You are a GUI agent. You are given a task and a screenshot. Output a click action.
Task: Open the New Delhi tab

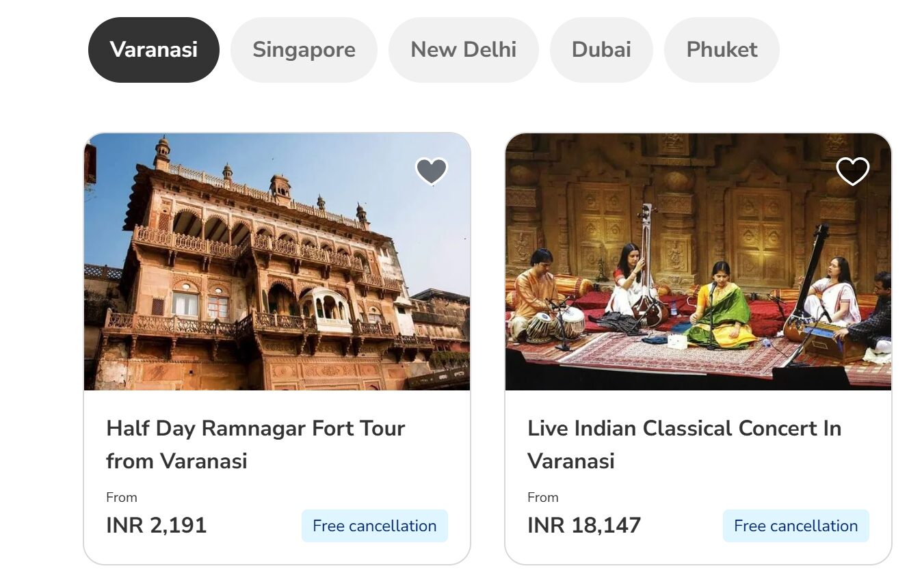tap(464, 50)
